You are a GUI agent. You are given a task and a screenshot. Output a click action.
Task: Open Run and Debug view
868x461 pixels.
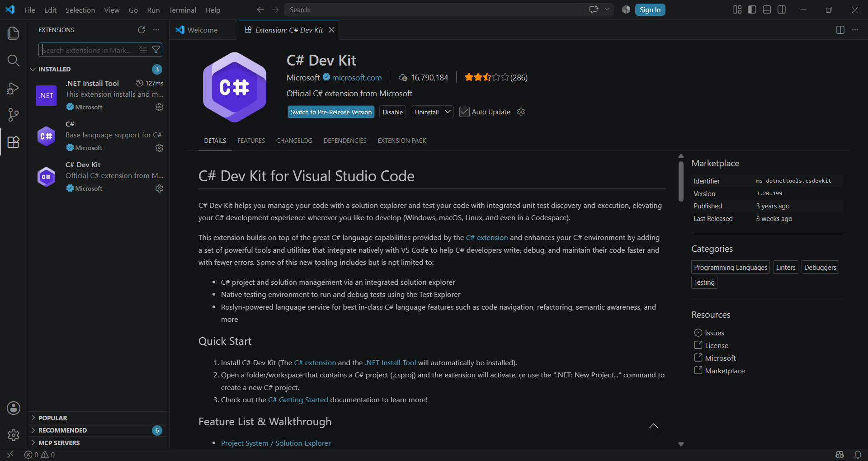click(x=14, y=88)
